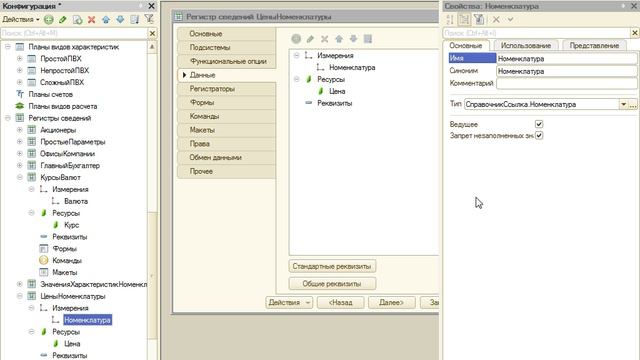
Task: Click the green pencil Edit icon in Configuration toolbar
Action: coord(63,19)
